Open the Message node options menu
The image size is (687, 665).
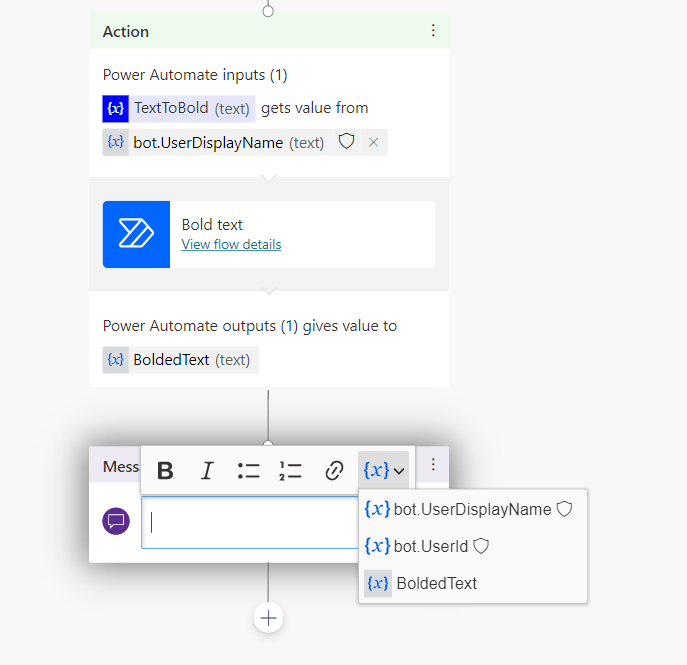[433, 465]
